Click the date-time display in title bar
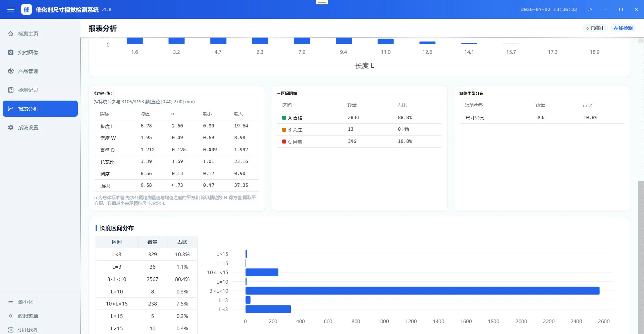Screen dimensions: 644x334 (x=549, y=9)
